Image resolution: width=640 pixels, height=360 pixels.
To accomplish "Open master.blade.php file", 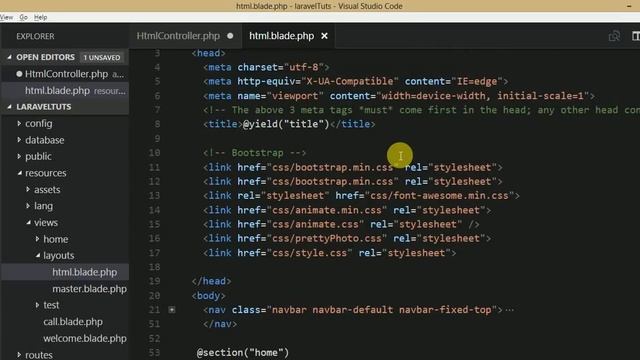I will click(89, 289).
